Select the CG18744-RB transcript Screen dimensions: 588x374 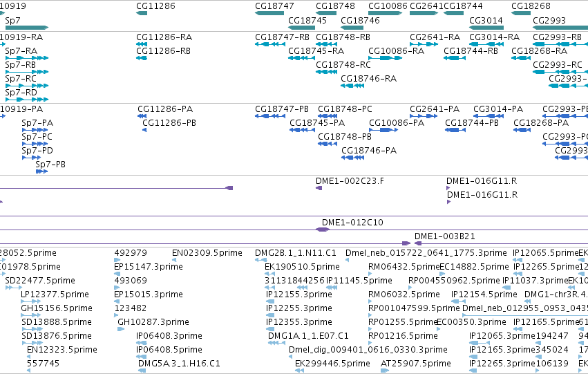[x=471, y=51]
